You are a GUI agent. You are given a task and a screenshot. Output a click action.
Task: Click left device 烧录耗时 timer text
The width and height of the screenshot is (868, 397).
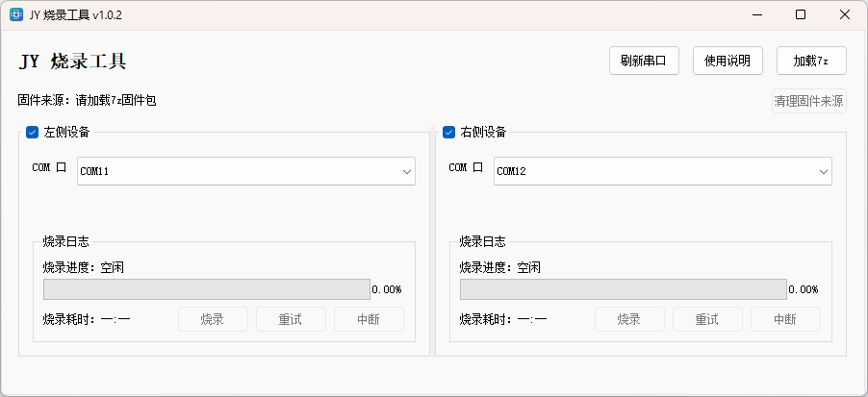[x=87, y=319]
